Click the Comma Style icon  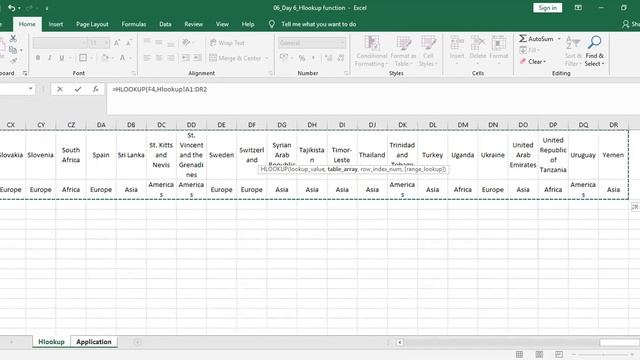(313, 58)
